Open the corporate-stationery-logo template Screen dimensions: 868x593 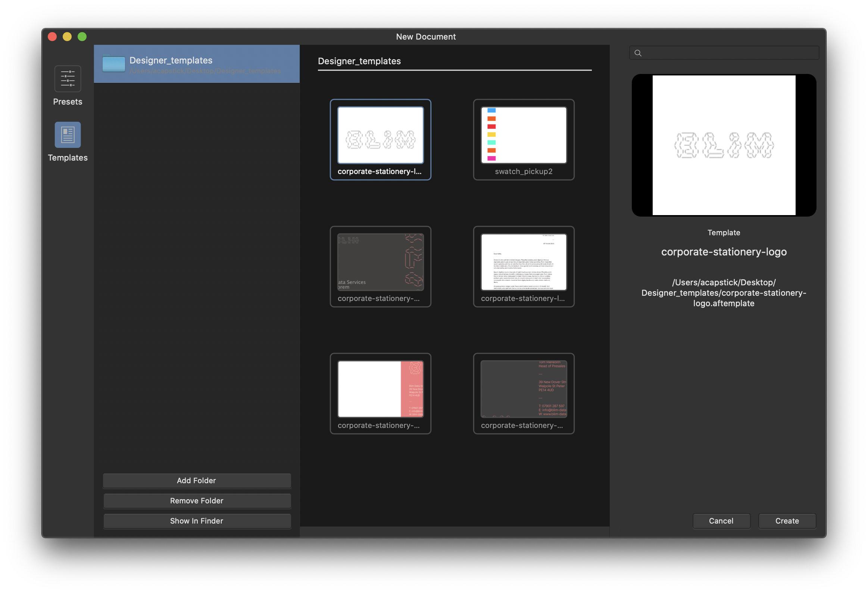[x=786, y=521]
